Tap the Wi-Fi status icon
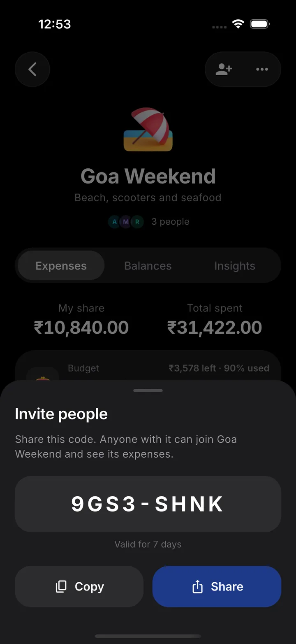This screenshot has width=296, height=644. 238,24
